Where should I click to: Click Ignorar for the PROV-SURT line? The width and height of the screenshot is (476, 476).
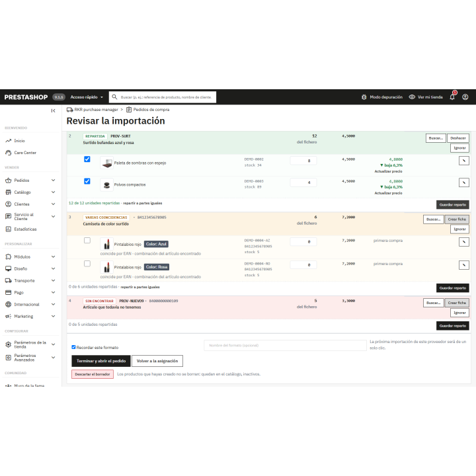(x=459, y=148)
